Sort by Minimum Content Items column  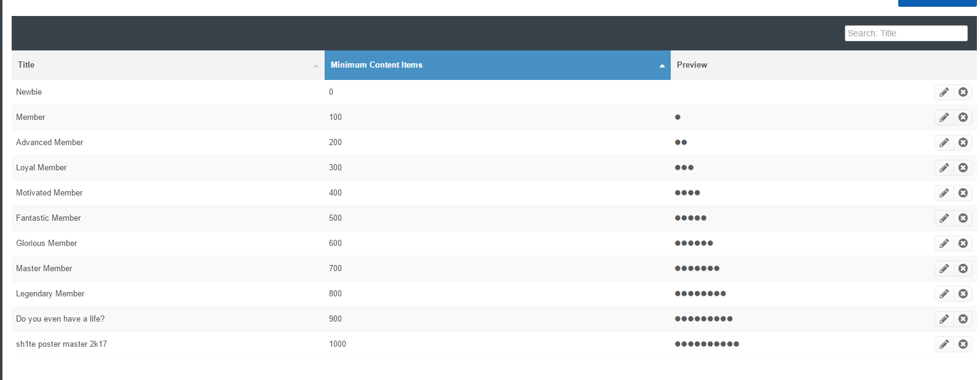(x=497, y=65)
